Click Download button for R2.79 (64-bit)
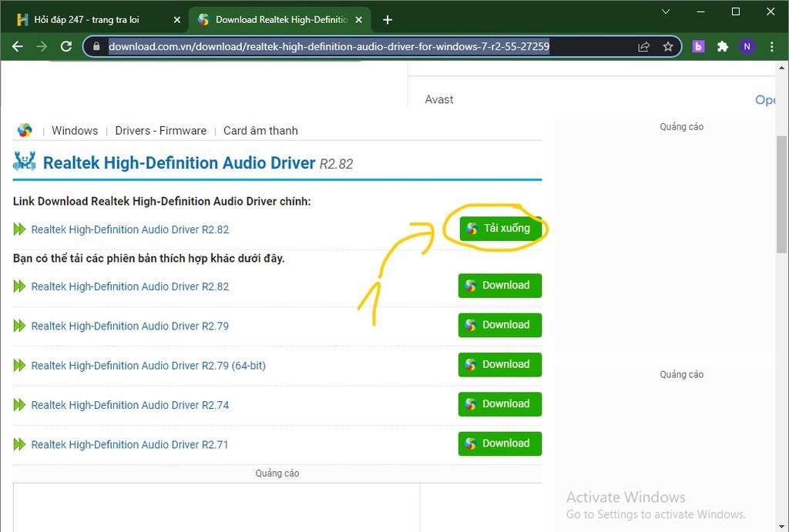Screen dimensions: 789x532 [x=499, y=365]
